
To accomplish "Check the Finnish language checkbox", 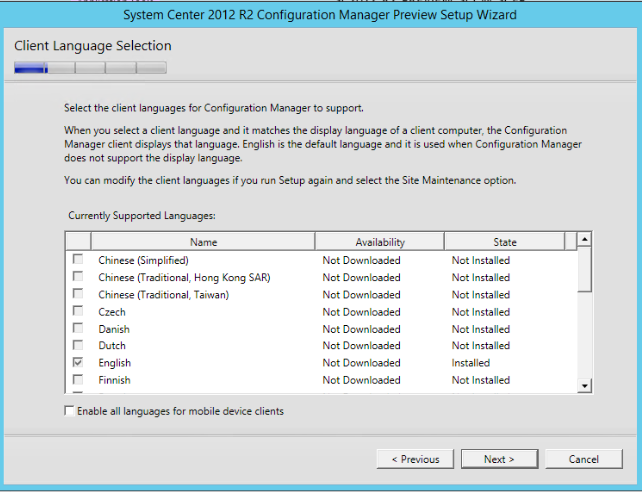I will 78,380.
